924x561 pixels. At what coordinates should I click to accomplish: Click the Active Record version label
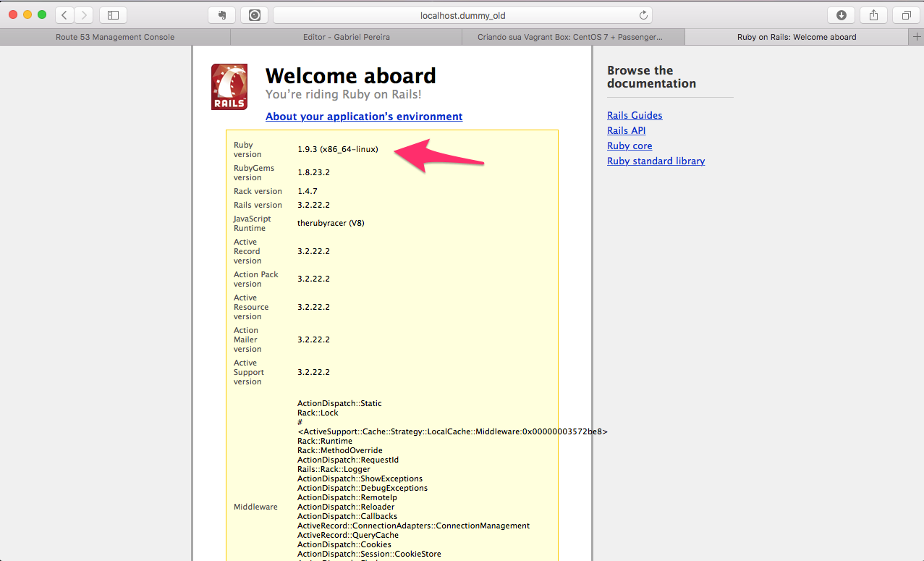pyautogui.click(x=247, y=251)
